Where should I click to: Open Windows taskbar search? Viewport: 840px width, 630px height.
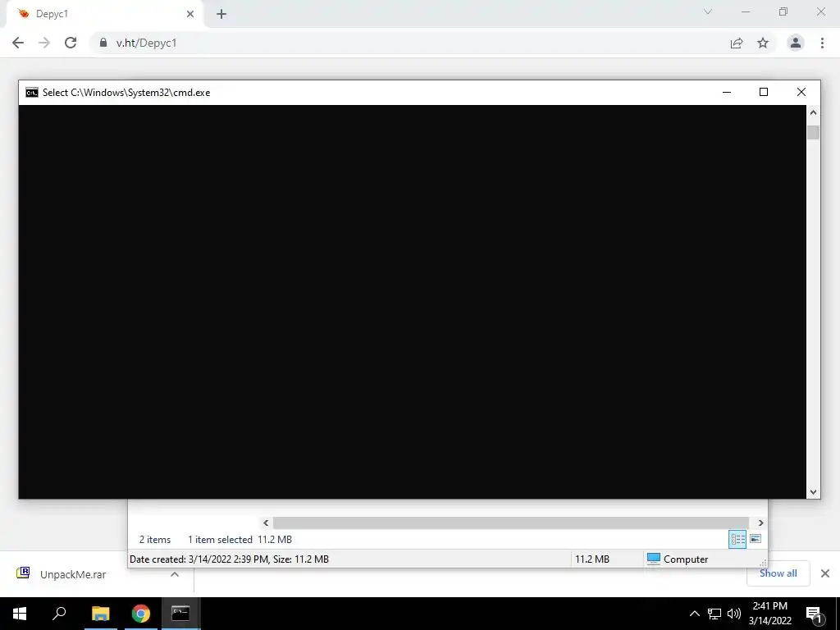click(x=59, y=614)
